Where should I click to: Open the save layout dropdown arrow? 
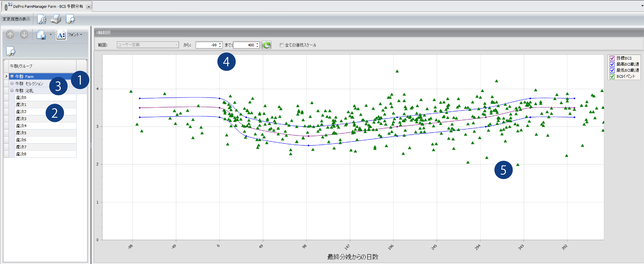click(51, 35)
